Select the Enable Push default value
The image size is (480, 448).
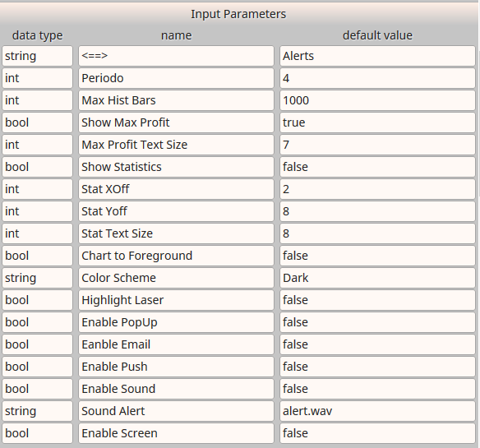[377, 367]
